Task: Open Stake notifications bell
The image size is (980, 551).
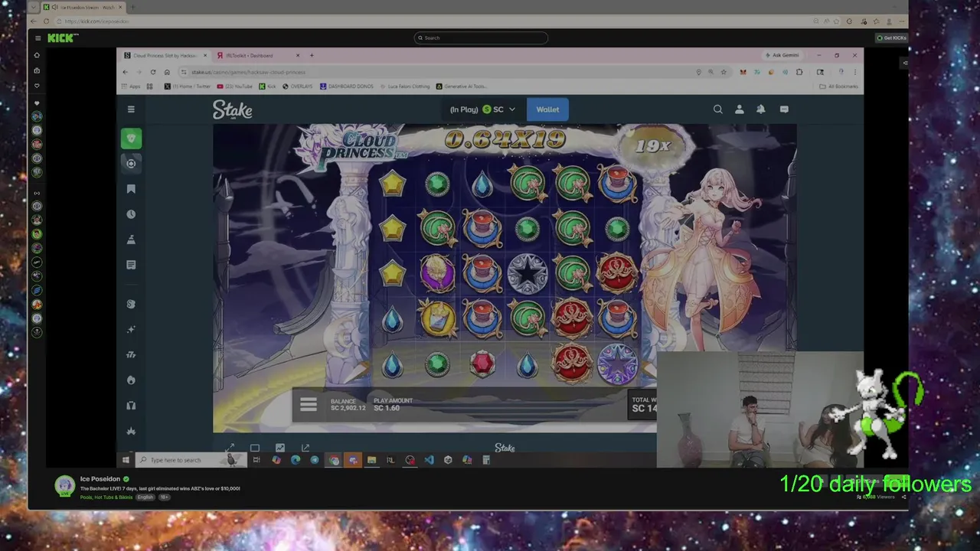Action: tap(761, 109)
